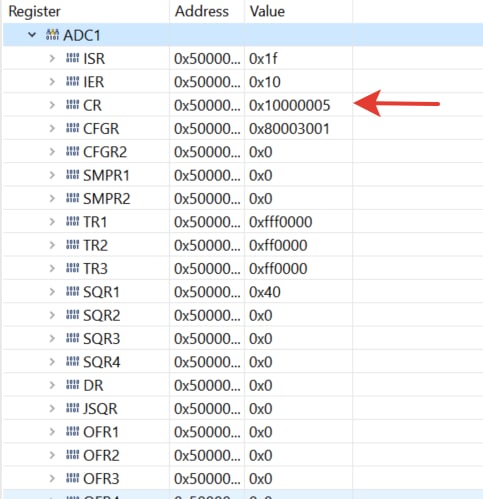Click the OFR1 register icon
The width and height of the screenshot is (483, 499).
coord(72,431)
